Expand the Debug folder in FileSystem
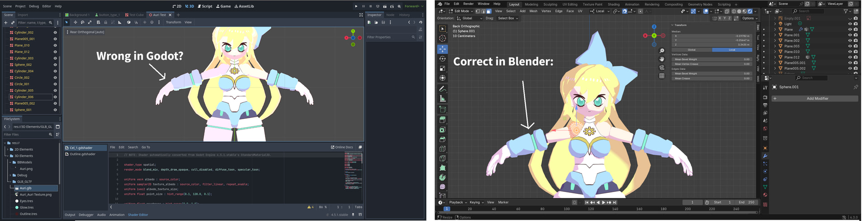This screenshot has height=221, width=868. 10,175
